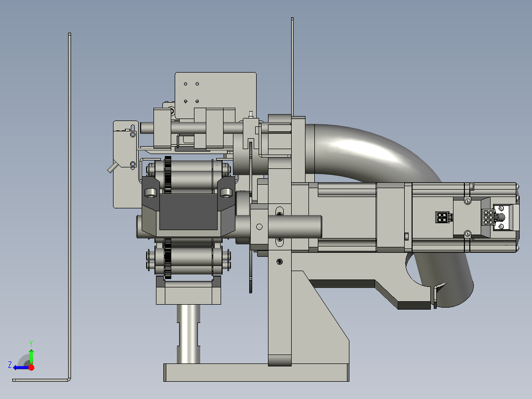Select the six-pin connector on motor end
Image resolution: width=532 pixels, height=399 pixels.
pyautogui.click(x=488, y=217)
